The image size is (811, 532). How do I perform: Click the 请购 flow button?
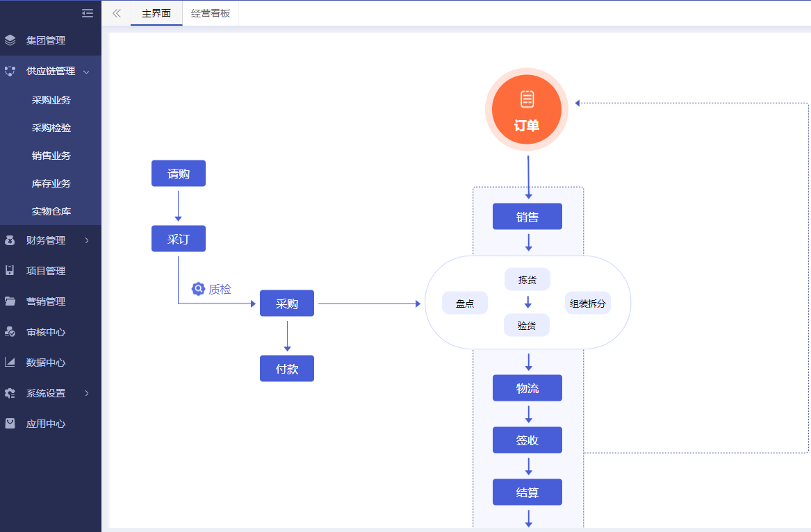179,173
